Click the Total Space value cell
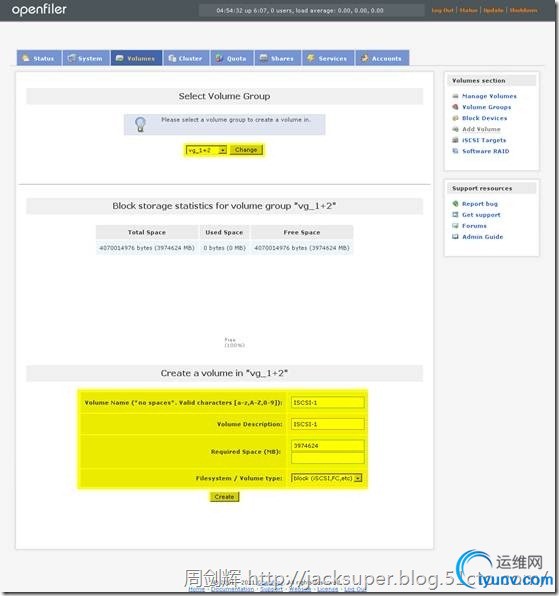 (147, 248)
